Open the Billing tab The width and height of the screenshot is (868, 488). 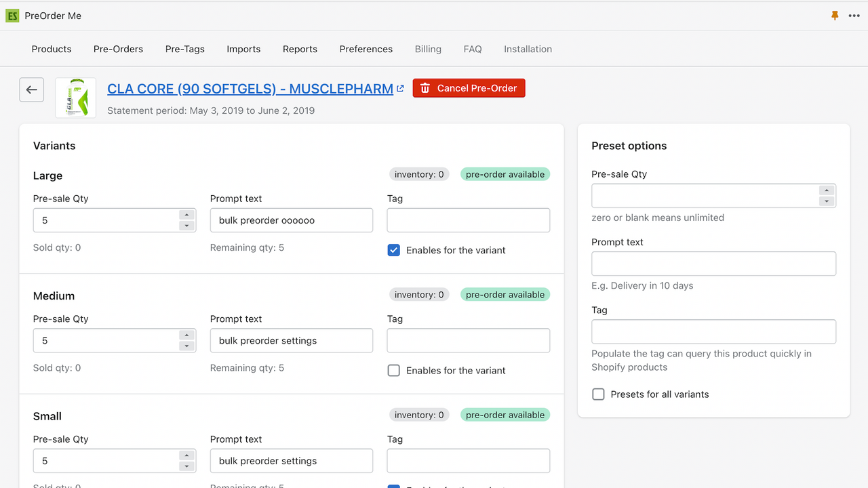click(428, 49)
